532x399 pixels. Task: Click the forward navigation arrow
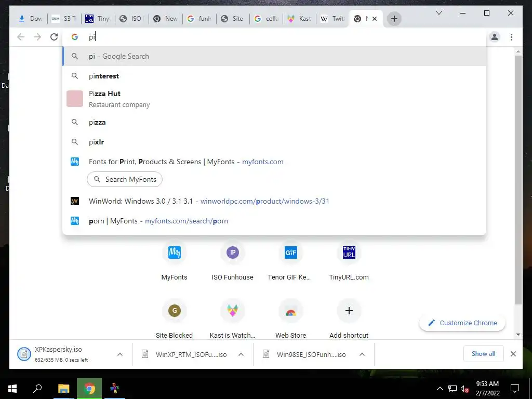tap(37, 37)
